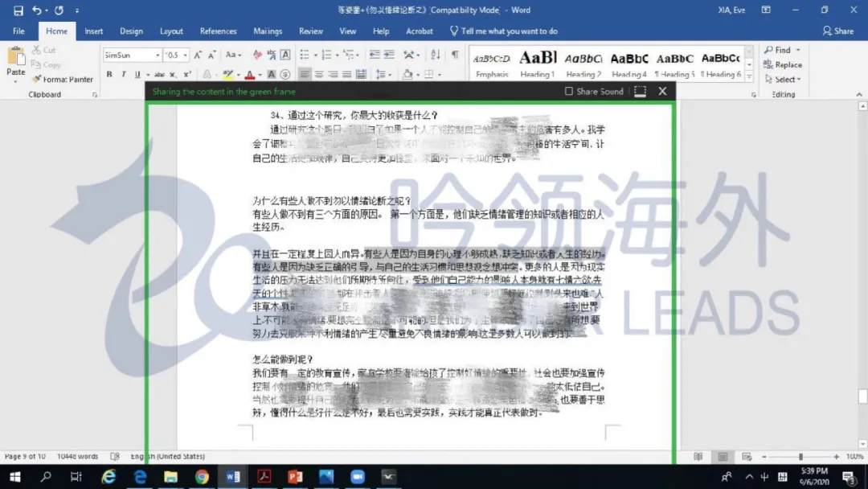This screenshot has width=868, height=489.
Task: Select the Center alignment icon
Action: pyautogui.click(x=317, y=73)
